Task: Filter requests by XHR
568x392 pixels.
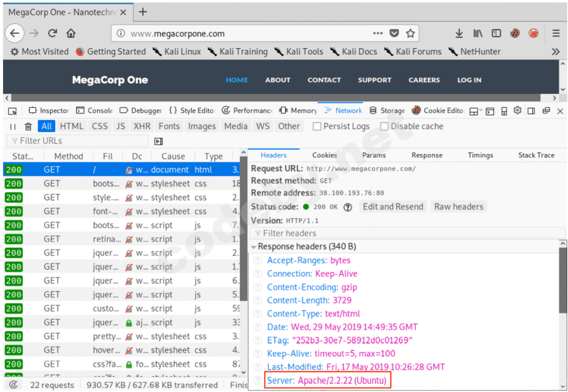Action: click(x=142, y=126)
